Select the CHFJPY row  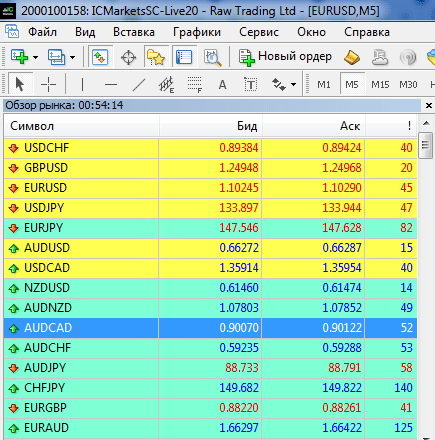pos(210,388)
